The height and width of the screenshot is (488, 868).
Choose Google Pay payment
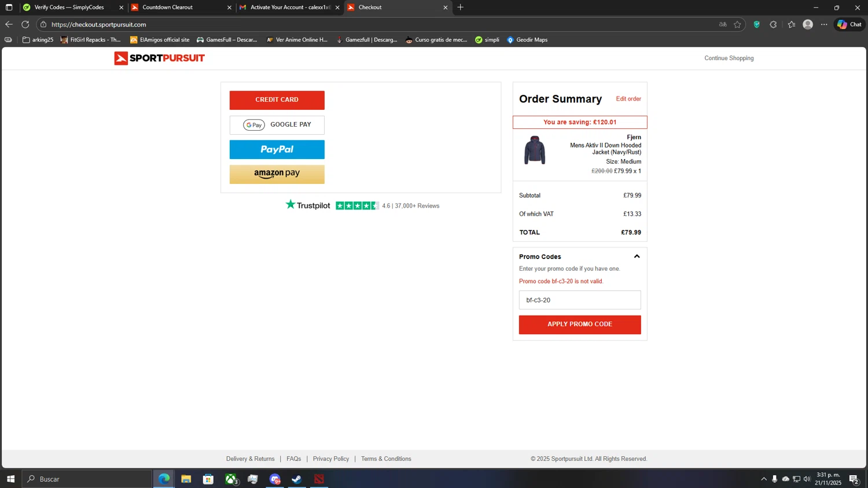pos(277,125)
